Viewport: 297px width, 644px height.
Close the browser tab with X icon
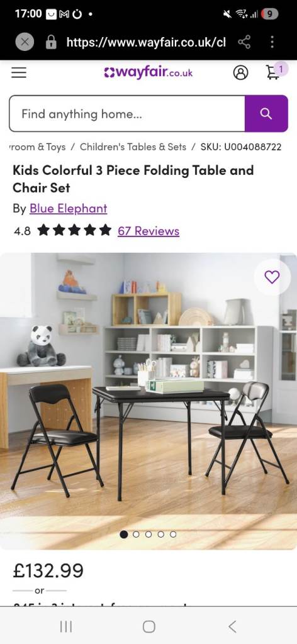click(x=25, y=42)
